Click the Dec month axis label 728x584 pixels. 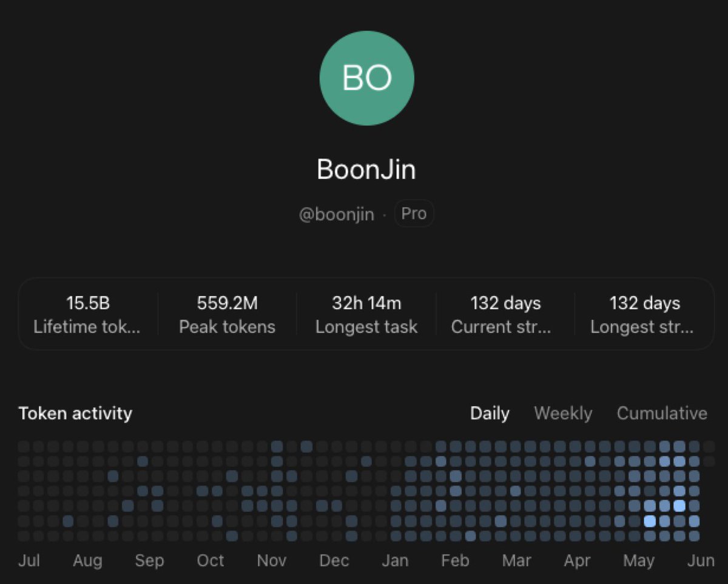tap(334, 560)
